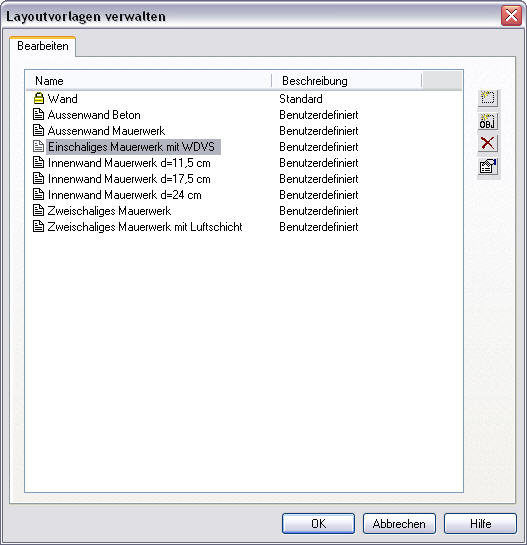
Task: Close the Layoutvorlagen verwalten dialog
Action: pos(511,16)
